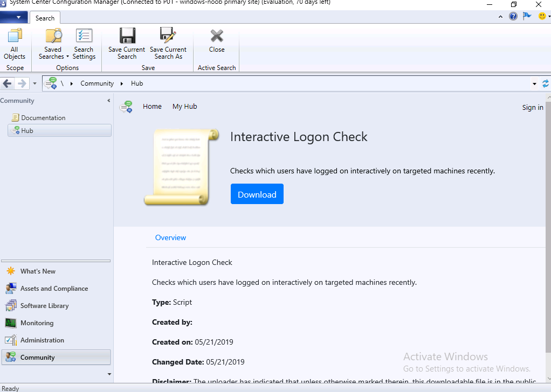Open the Administration workspace
551x392 pixels.
[x=56, y=340]
